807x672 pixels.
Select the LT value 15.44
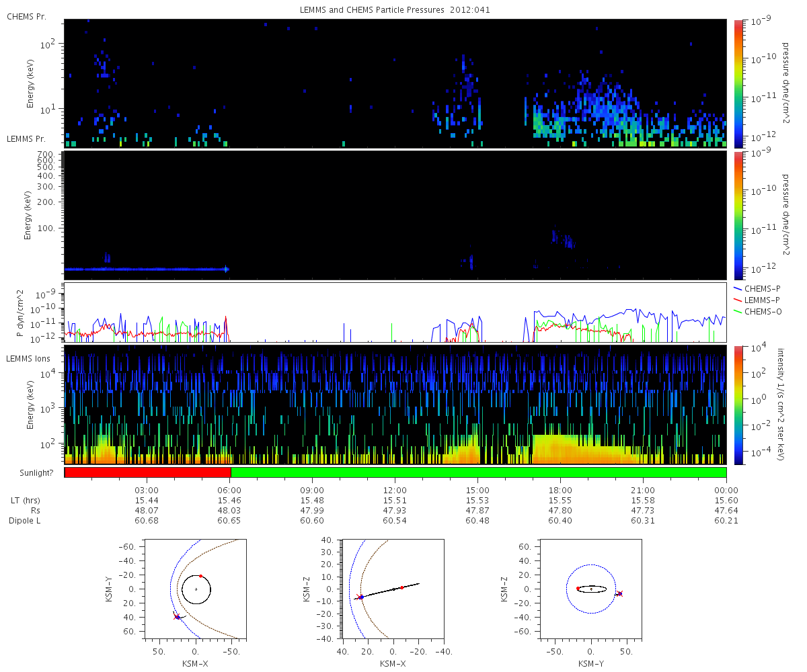(147, 501)
